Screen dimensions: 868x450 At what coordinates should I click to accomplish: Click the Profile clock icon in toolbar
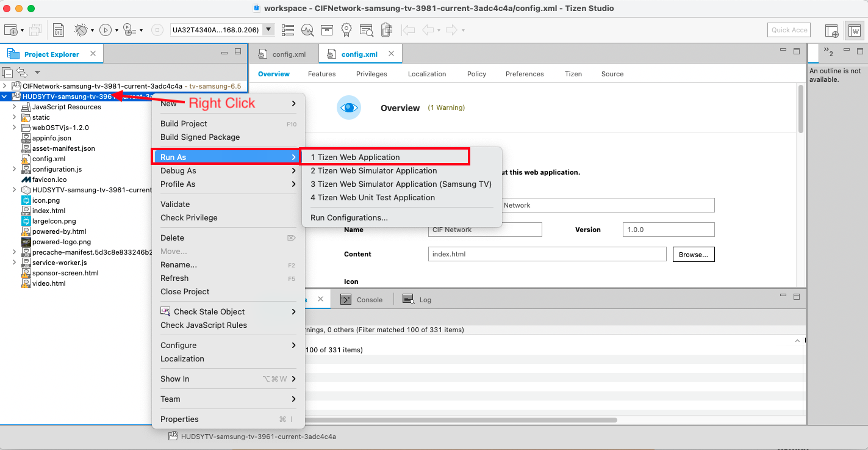pyautogui.click(x=129, y=30)
